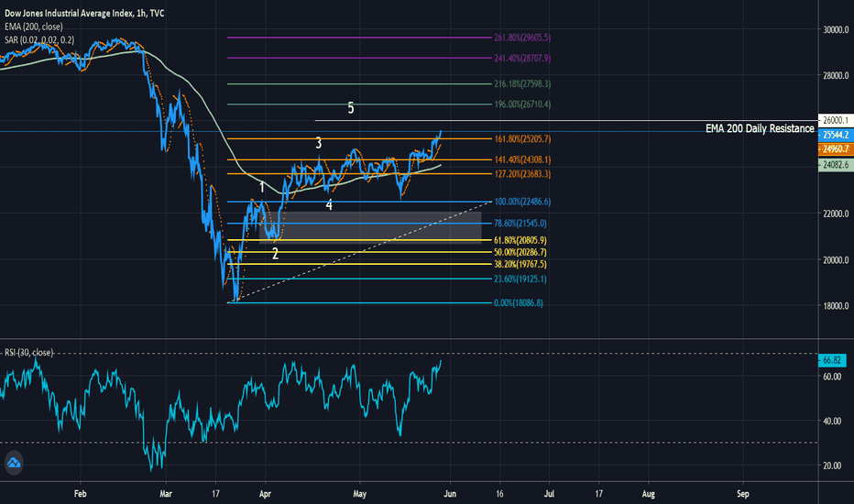Click the 40.00 RSI scale label
Screen dimensions: 854x504
[832, 422]
